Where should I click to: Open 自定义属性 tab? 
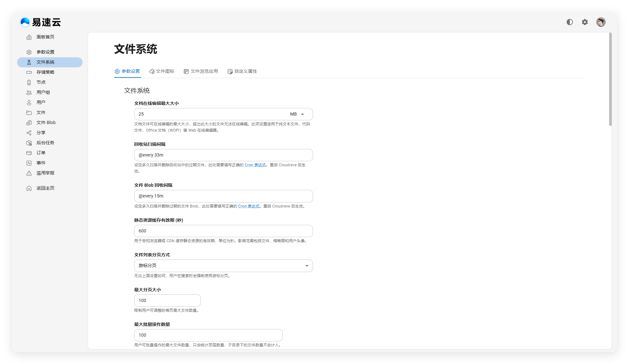click(x=242, y=71)
